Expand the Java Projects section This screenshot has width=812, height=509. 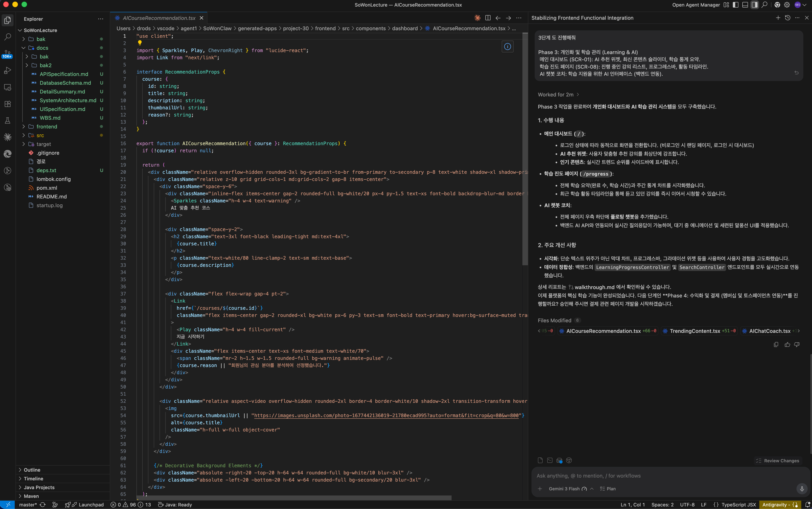click(x=63, y=488)
